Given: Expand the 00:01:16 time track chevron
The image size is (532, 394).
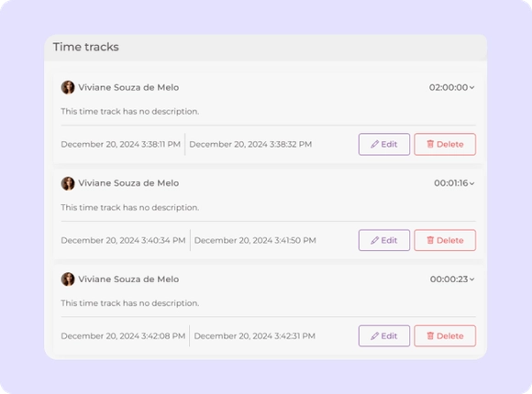Looking at the screenshot, I should click(x=472, y=183).
